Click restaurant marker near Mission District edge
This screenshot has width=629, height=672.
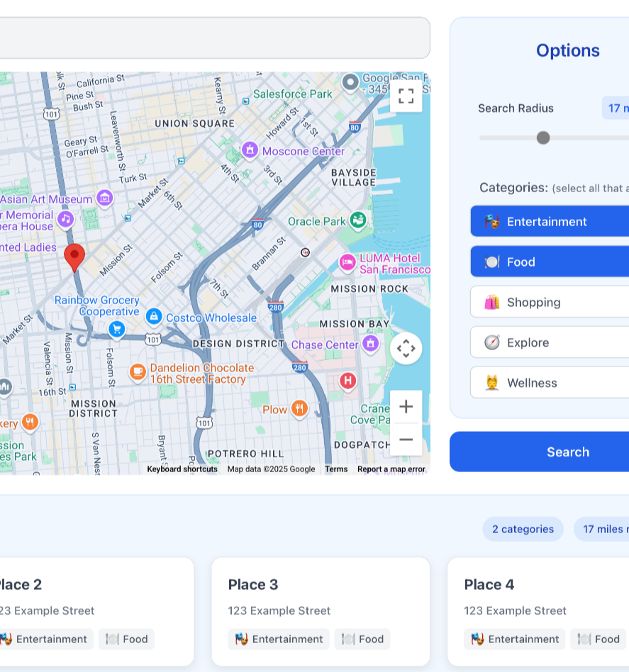pos(30,423)
